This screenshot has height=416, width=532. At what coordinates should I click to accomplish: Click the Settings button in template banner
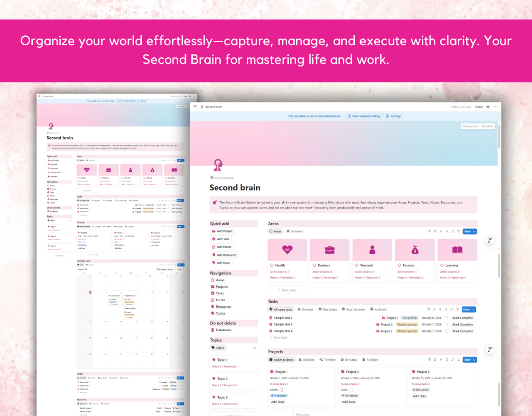pyautogui.click(x=394, y=116)
